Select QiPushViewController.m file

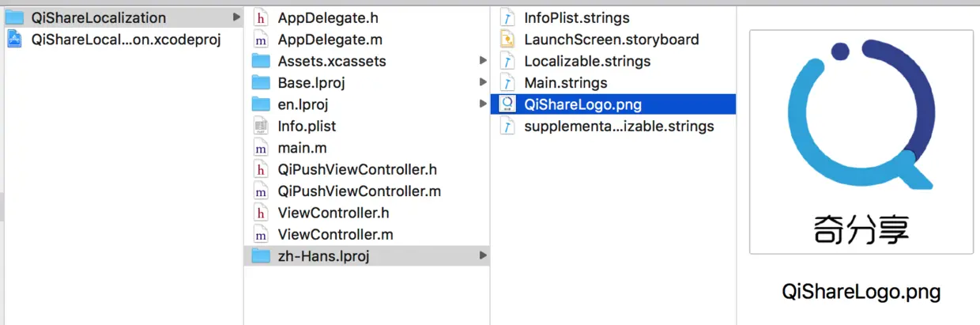click(x=359, y=191)
